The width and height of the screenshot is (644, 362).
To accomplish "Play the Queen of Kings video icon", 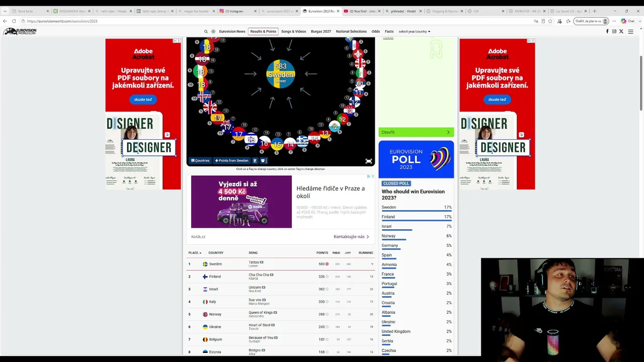I will pyautogui.click(x=275, y=312).
